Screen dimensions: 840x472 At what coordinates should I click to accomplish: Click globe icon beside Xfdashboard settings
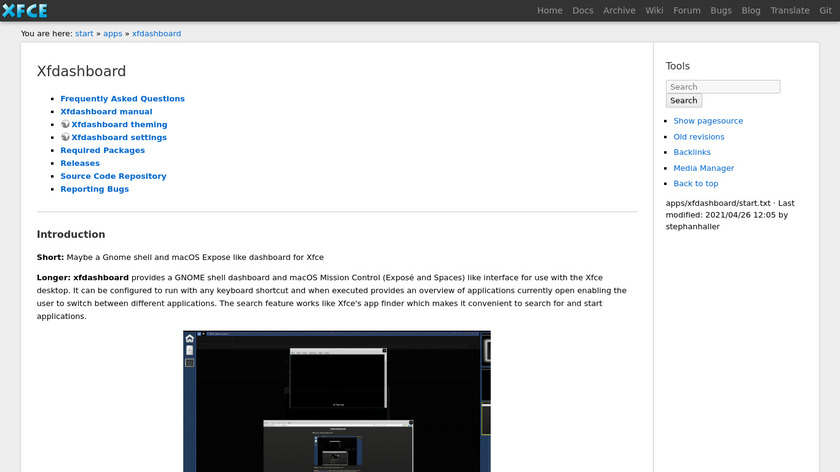coord(65,137)
